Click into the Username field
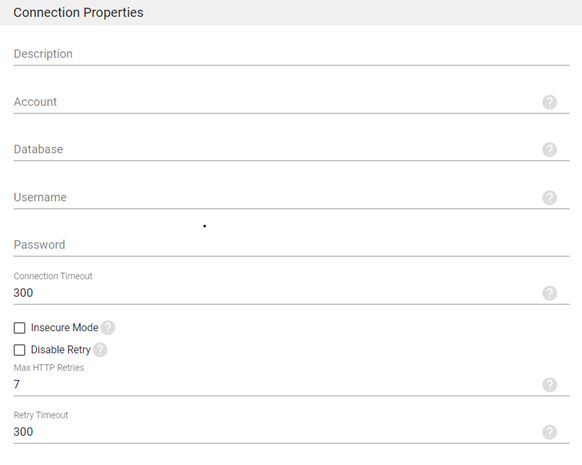582x465 pixels. (x=277, y=197)
